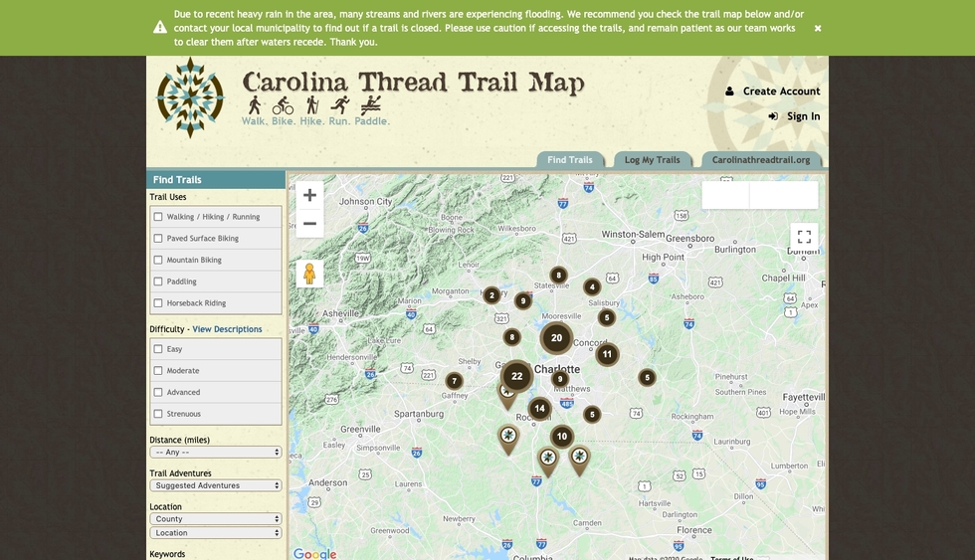Screen dimensions: 975x560
Task: Toggle fullscreen map view
Action: (804, 236)
